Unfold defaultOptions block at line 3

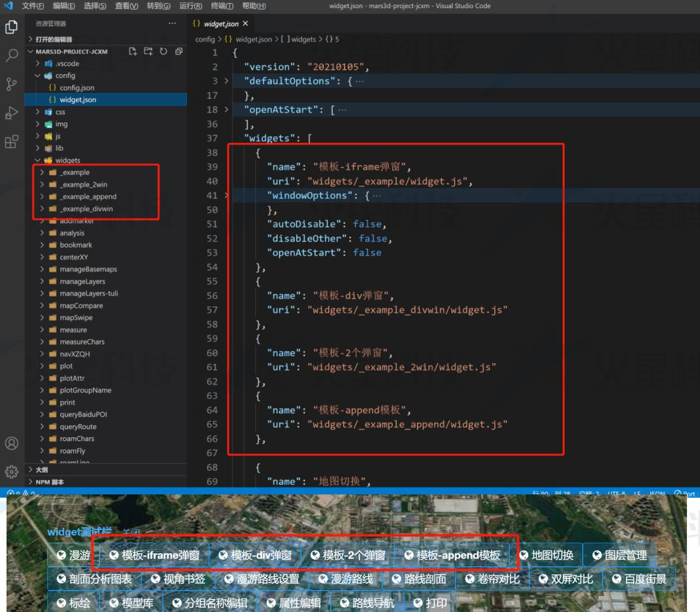(x=226, y=81)
